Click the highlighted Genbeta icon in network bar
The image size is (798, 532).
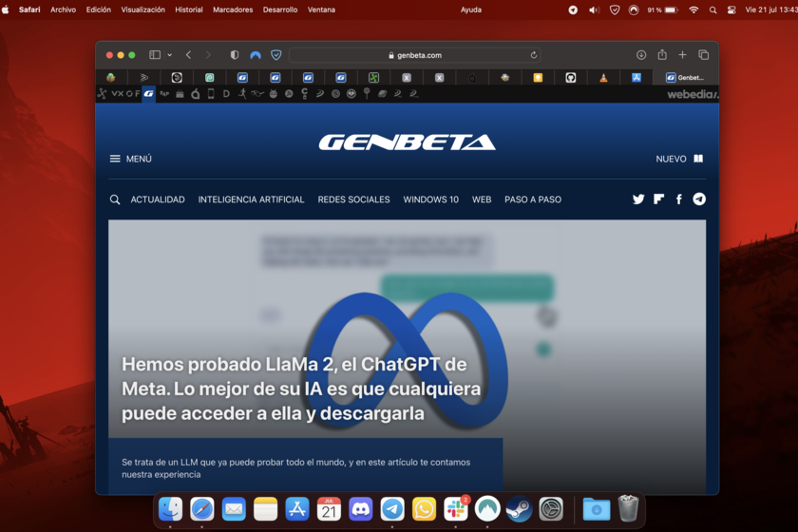point(148,94)
